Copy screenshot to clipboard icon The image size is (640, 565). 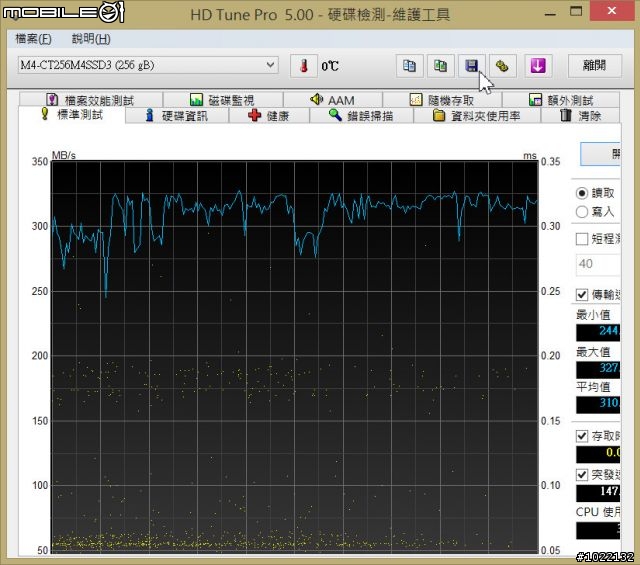(x=440, y=66)
